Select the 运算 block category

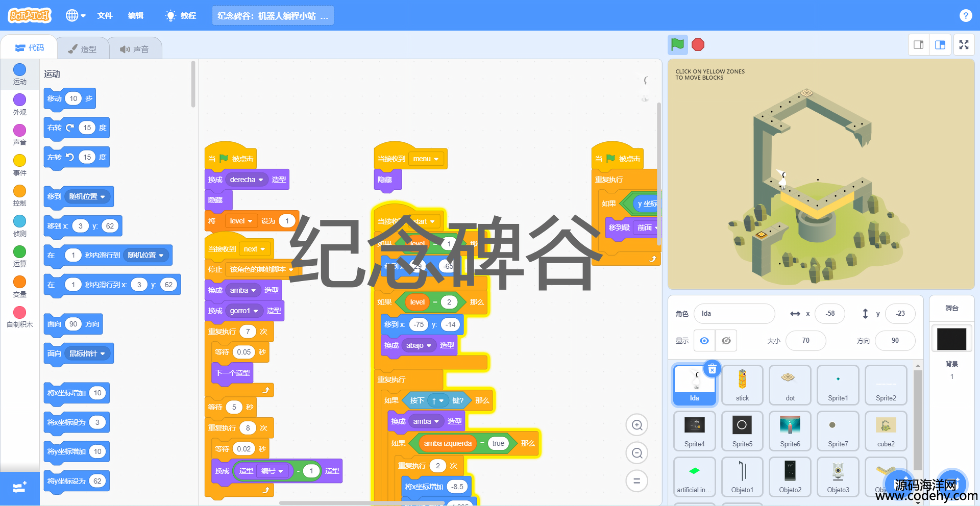(x=19, y=256)
